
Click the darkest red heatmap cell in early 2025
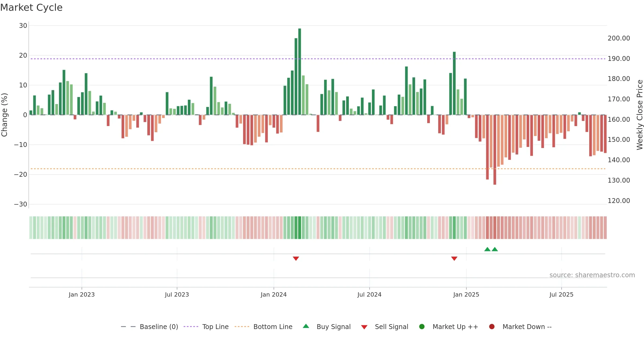495,228
